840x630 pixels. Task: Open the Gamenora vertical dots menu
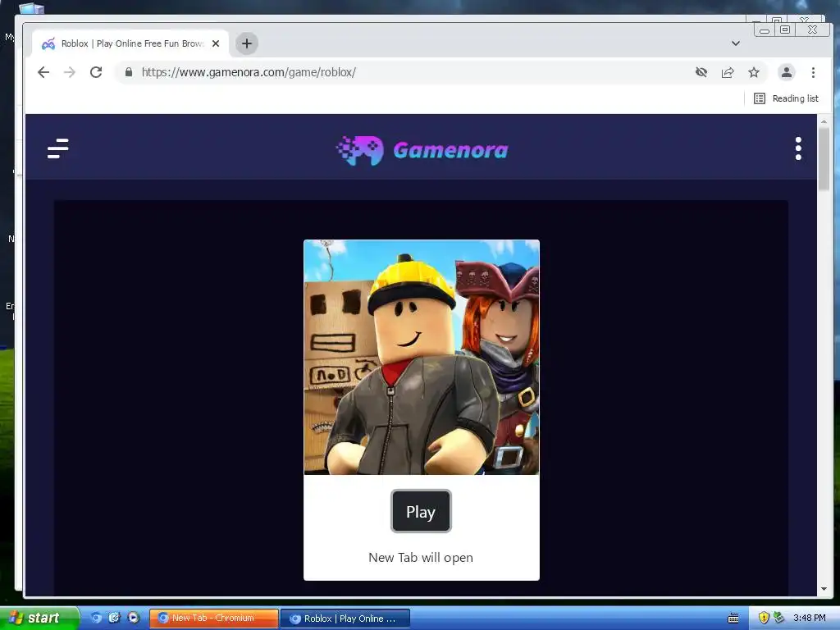(x=798, y=148)
